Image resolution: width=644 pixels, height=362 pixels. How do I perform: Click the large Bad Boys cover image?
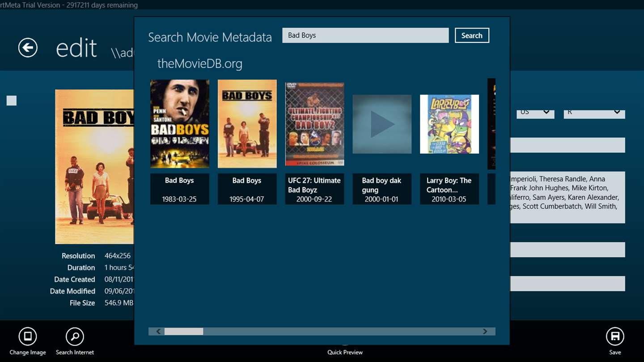tap(94, 167)
